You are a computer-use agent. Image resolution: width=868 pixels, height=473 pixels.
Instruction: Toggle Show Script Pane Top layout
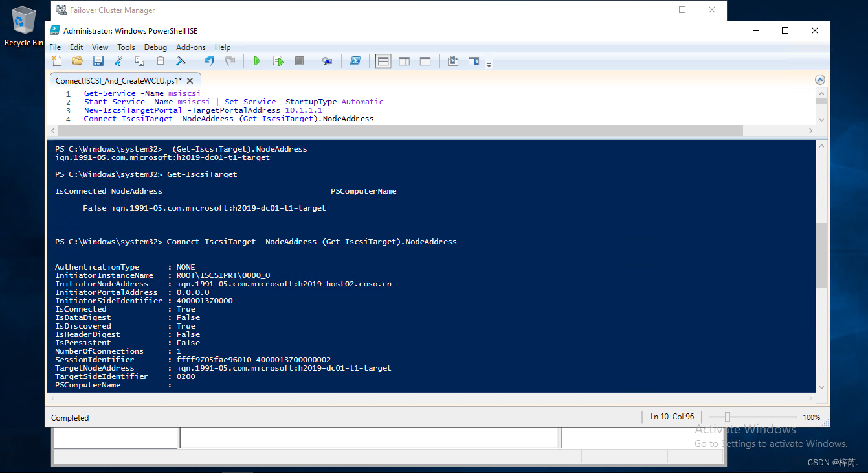pyautogui.click(x=383, y=60)
